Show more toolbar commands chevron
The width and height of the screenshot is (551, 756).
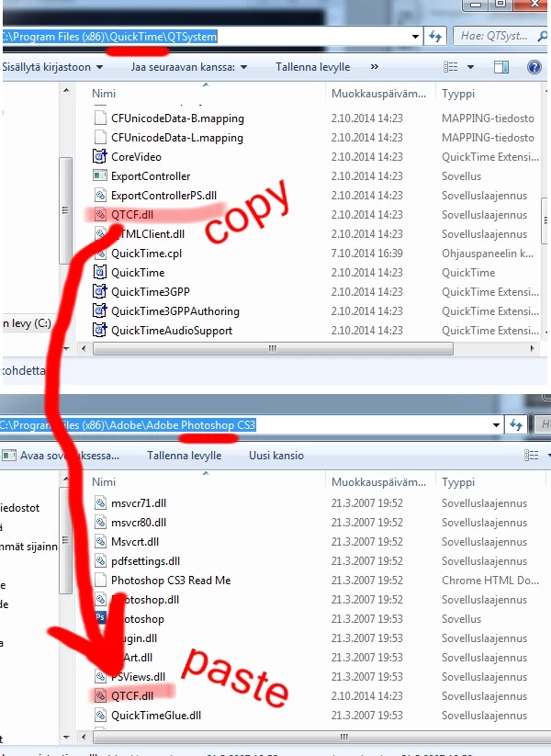pyautogui.click(x=375, y=67)
